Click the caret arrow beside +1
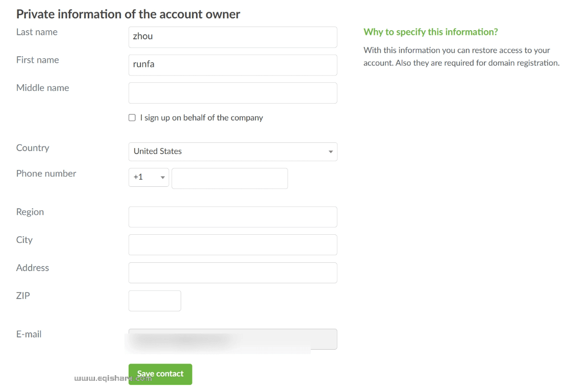 (163, 178)
